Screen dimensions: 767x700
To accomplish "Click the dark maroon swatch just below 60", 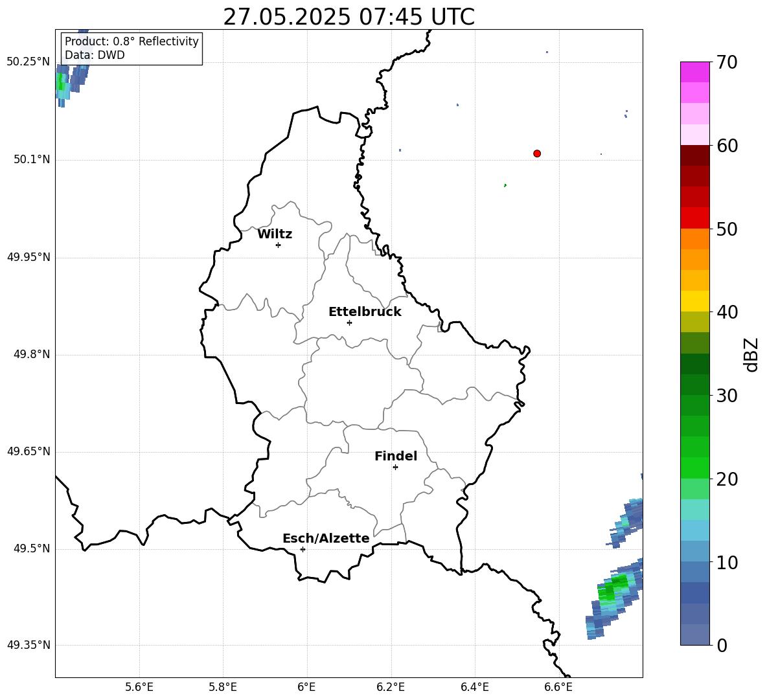I will 695,155.
